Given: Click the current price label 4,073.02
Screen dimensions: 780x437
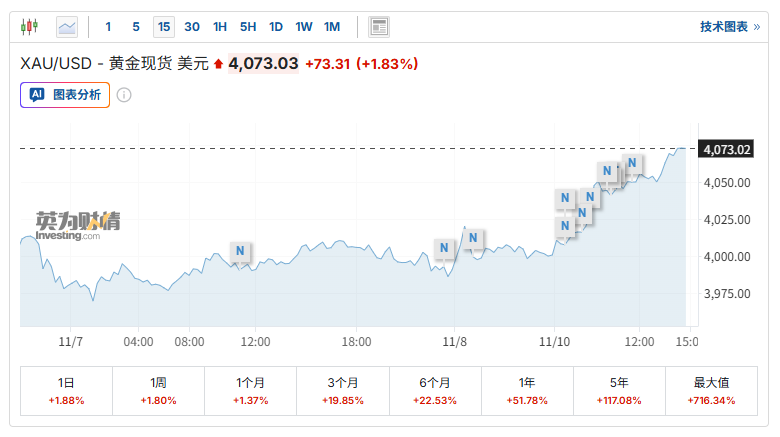Looking at the screenshot, I should tap(727, 149).
